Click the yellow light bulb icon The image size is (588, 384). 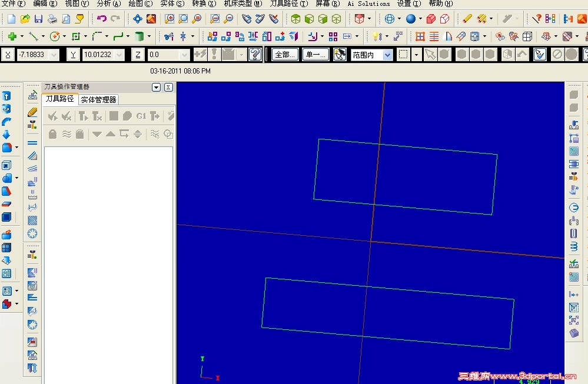pyautogui.click(x=376, y=36)
